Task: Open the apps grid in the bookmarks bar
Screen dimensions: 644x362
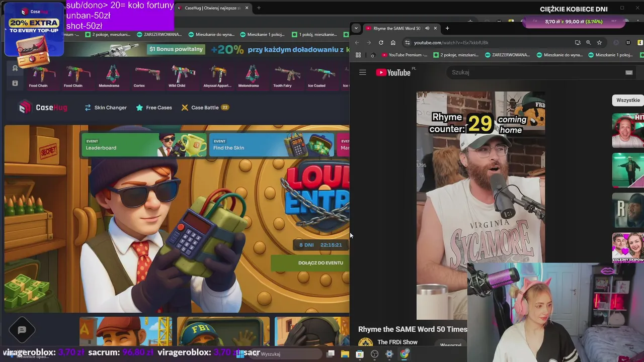Action: (358, 55)
